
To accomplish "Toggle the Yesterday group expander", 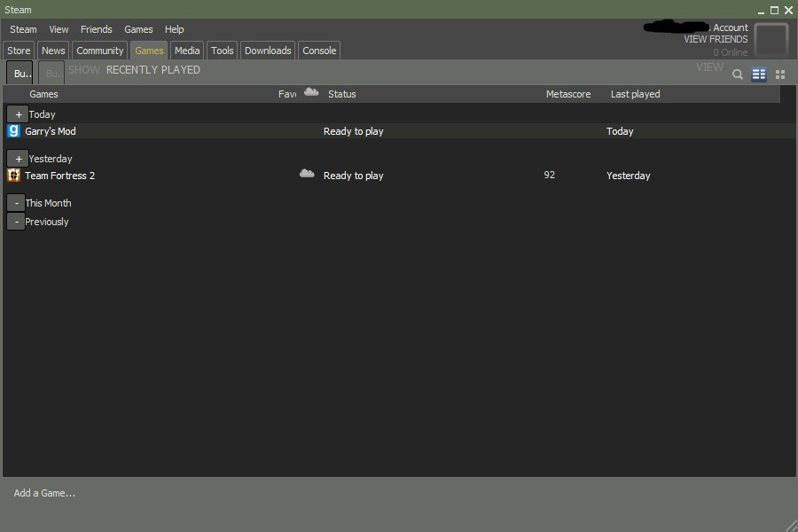I will [x=18, y=159].
